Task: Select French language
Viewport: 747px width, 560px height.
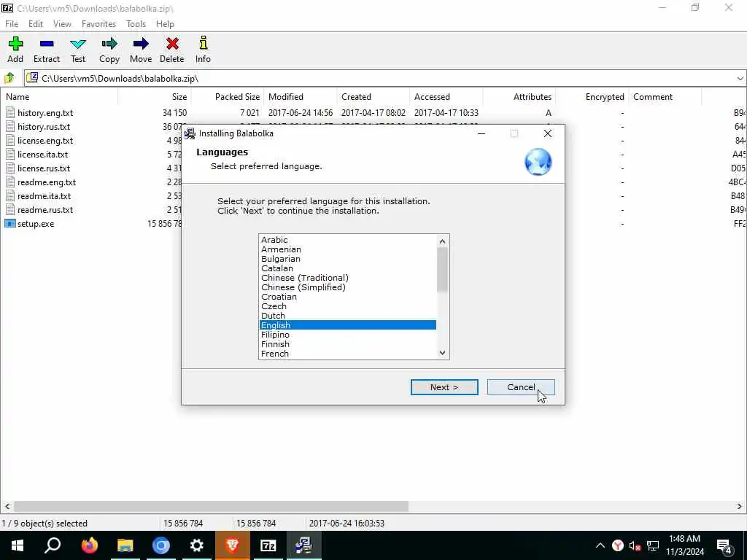Action: [x=348, y=354]
